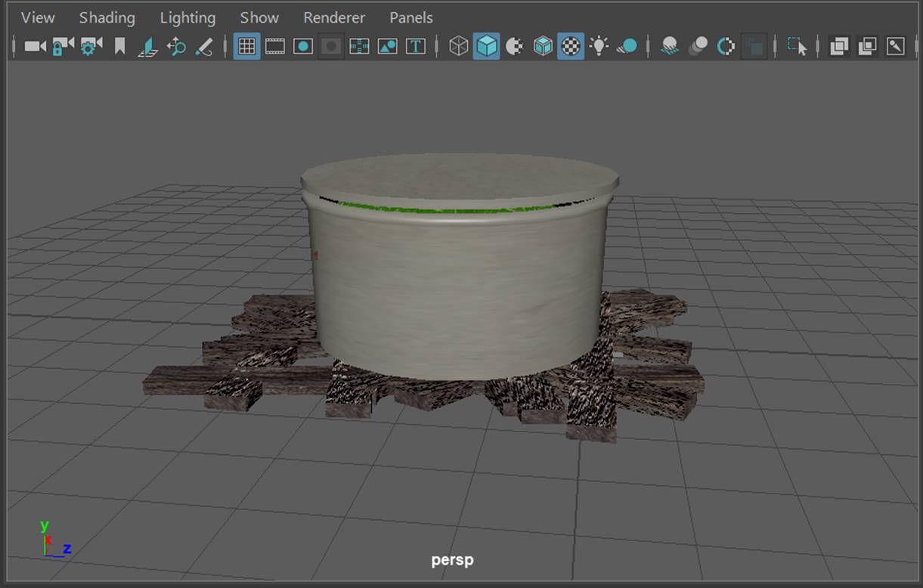Toggle the Safe Action icon
923x588 pixels.
(x=387, y=46)
